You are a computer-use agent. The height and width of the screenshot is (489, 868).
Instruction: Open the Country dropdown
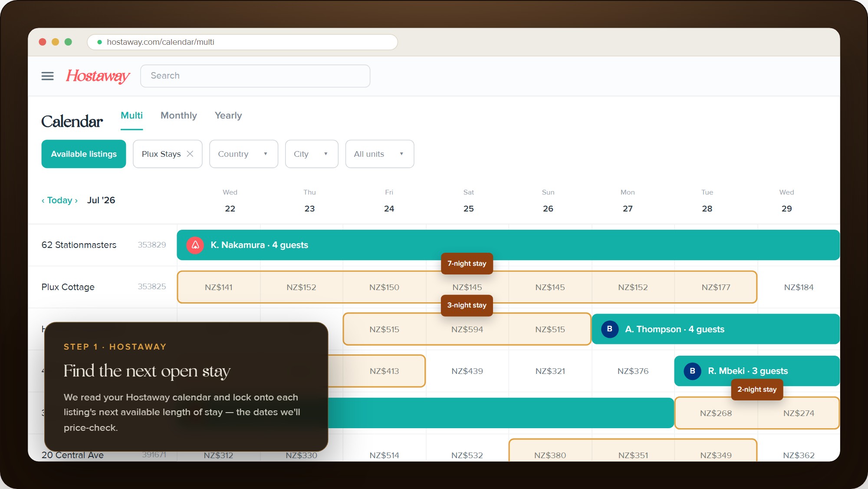click(x=243, y=154)
